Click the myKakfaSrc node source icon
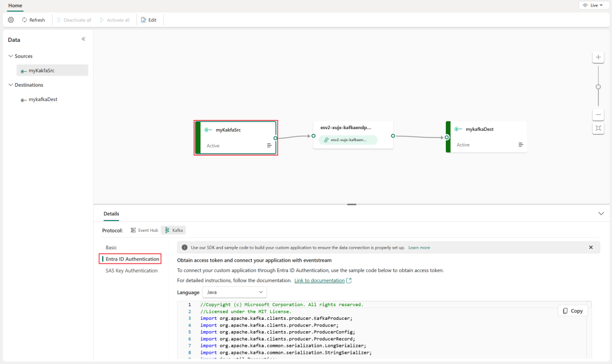Viewport: 612px width, 364px height. pos(208,130)
